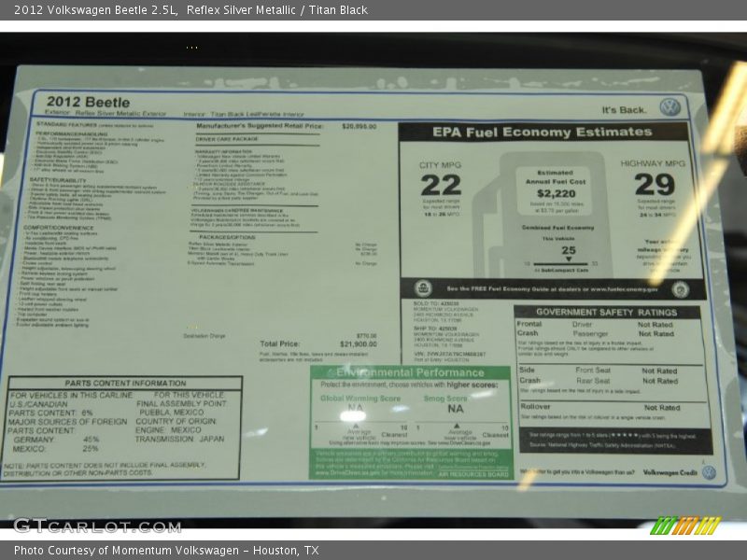Click the Air Resources Board logo
This screenshot has width=747, height=560.
pyautogui.click(x=473, y=473)
